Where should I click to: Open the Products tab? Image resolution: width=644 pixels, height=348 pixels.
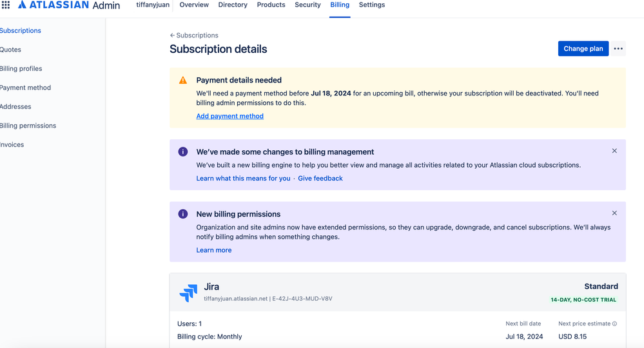pyautogui.click(x=271, y=5)
